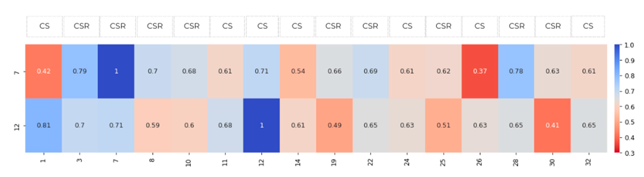This screenshot has height=177, width=644.
Task: Click the orange cell valued 0.49
Action: pos(334,125)
